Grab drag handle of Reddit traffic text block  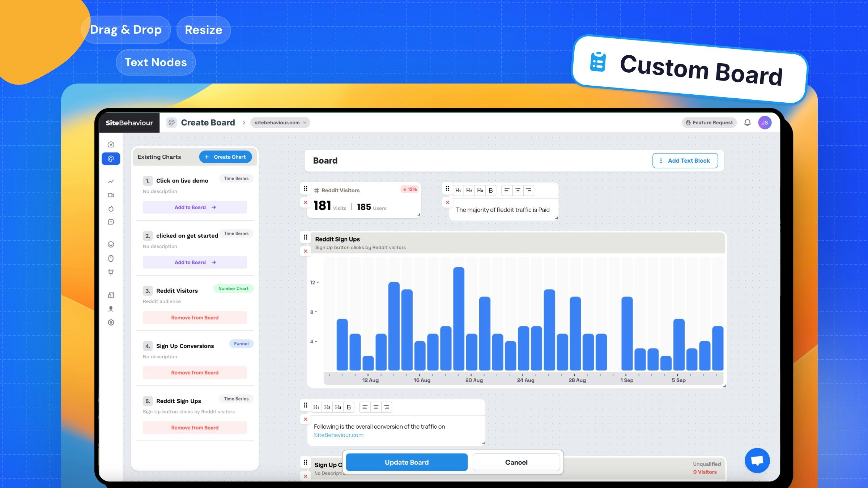pyautogui.click(x=447, y=188)
